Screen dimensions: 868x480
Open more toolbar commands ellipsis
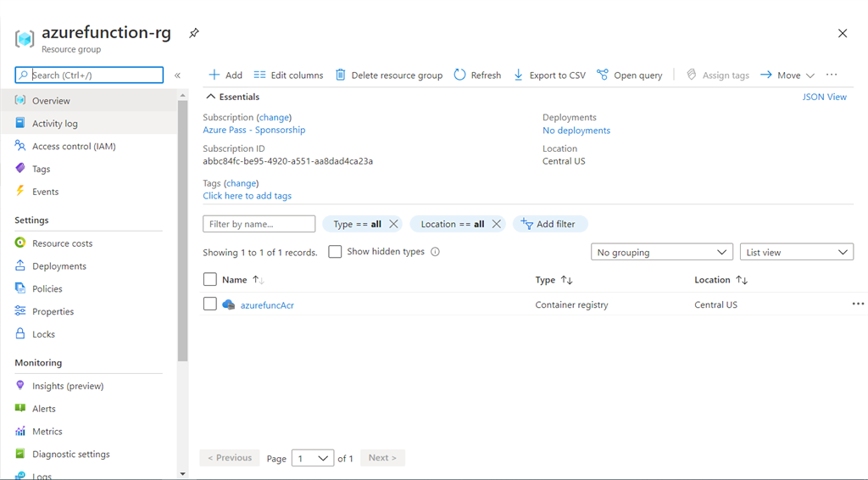(x=832, y=75)
